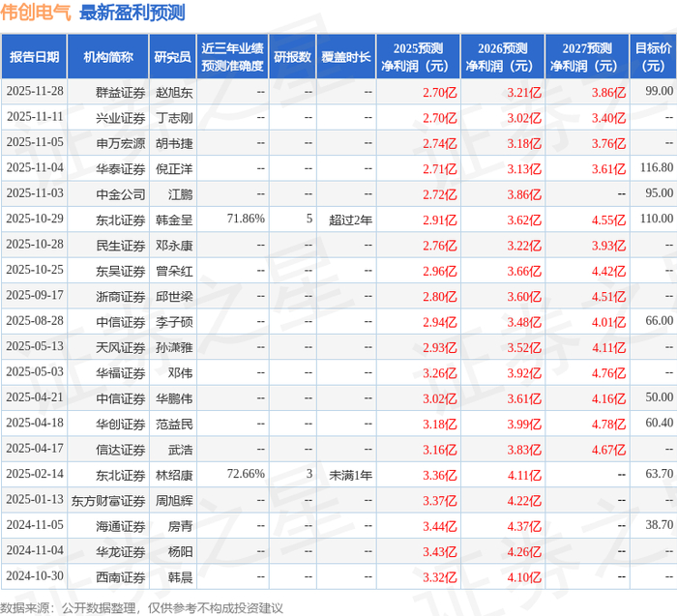
Task: Click coverage duration 超过2年
Action: click(x=350, y=220)
